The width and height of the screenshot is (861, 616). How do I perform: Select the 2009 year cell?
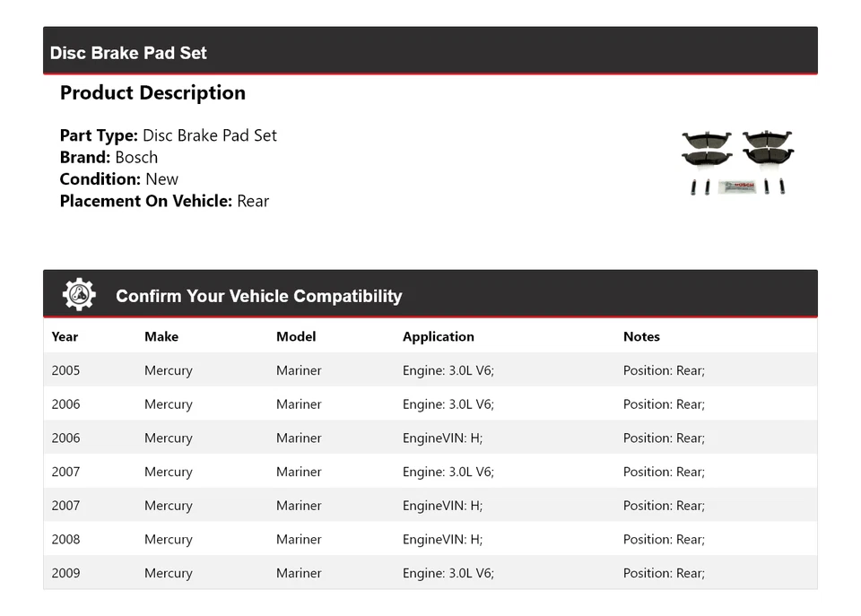tap(65, 573)
